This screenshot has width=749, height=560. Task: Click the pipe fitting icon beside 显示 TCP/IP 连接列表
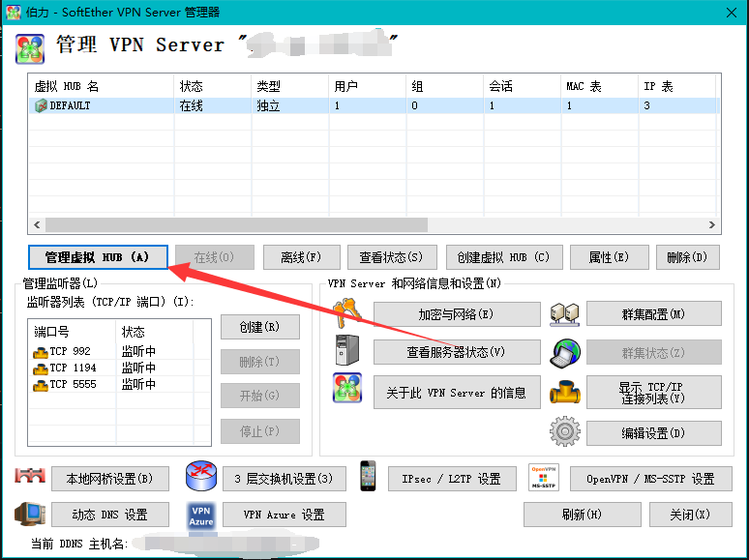[x=564, y=393]
